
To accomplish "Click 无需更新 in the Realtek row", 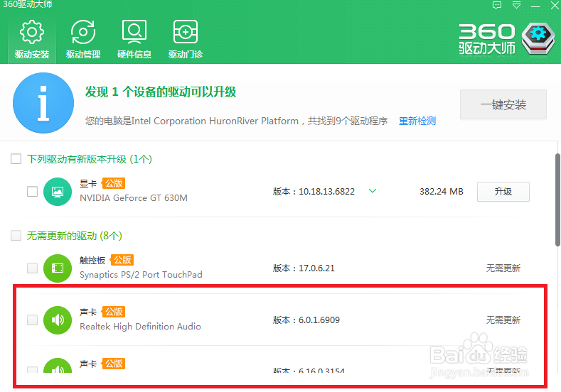I will coord(503,320).
